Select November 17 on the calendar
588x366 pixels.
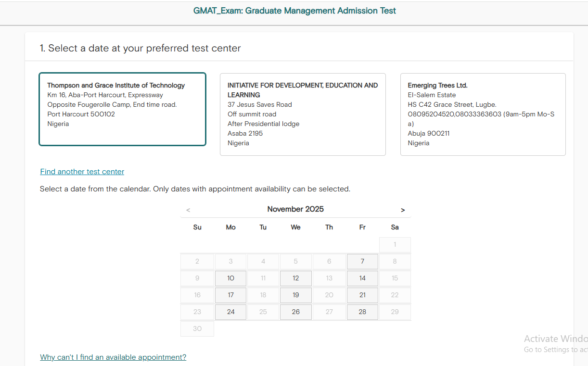pos(230,295)
